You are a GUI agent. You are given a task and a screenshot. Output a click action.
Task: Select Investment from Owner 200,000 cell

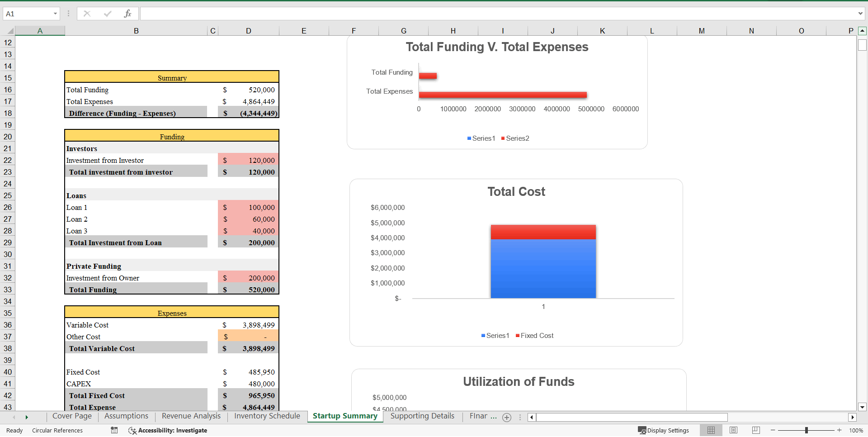coord(248,278)
